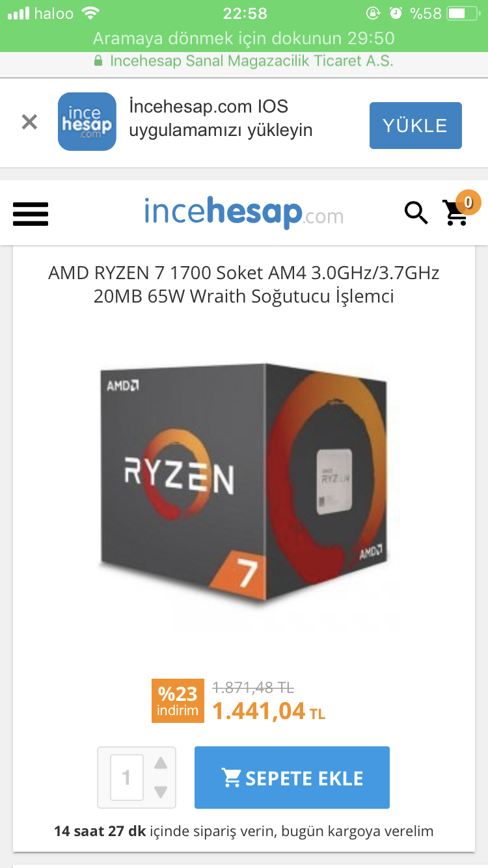Click the YÜKLE install button
Screen dimensions: 488x868
tap(416, 126)
